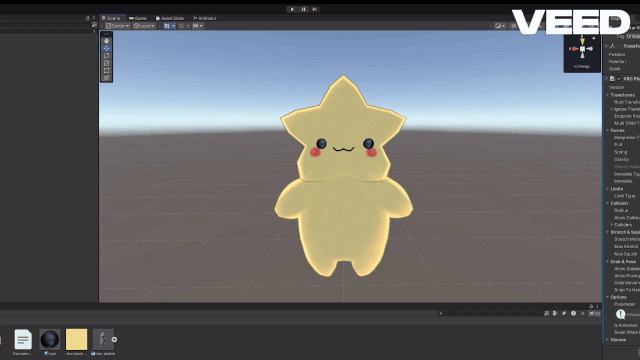Open the grid settings dropdown arrow

point(173,26)
